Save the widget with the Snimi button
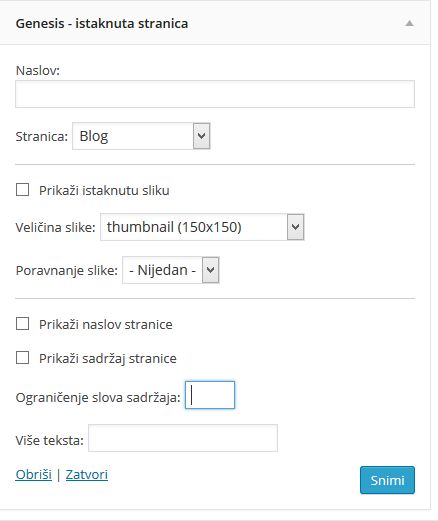Screen dimensions: 438x521 point(387,480)
